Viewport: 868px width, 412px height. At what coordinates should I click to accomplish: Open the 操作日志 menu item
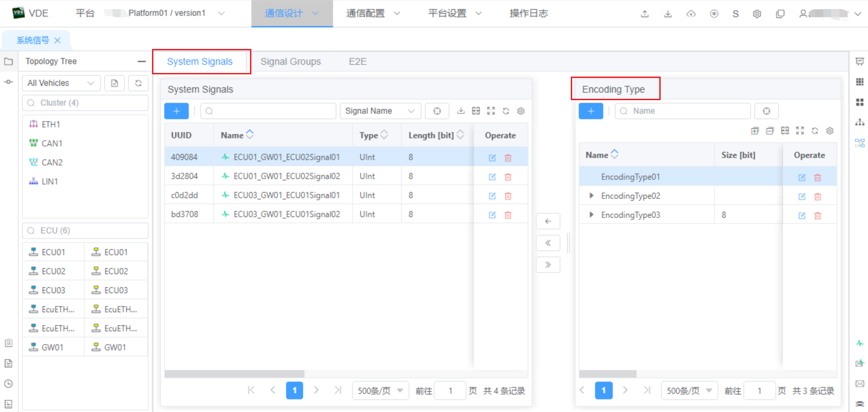(529, 13)
